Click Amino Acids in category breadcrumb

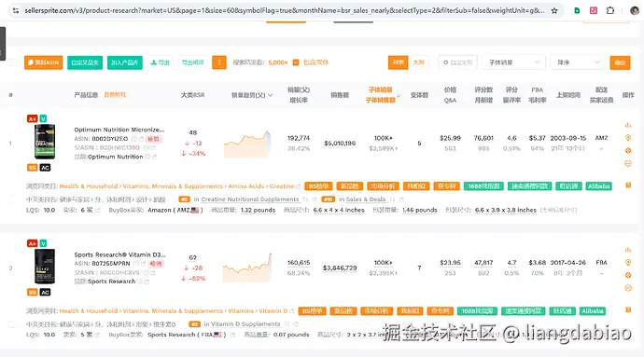pos(246,185)
